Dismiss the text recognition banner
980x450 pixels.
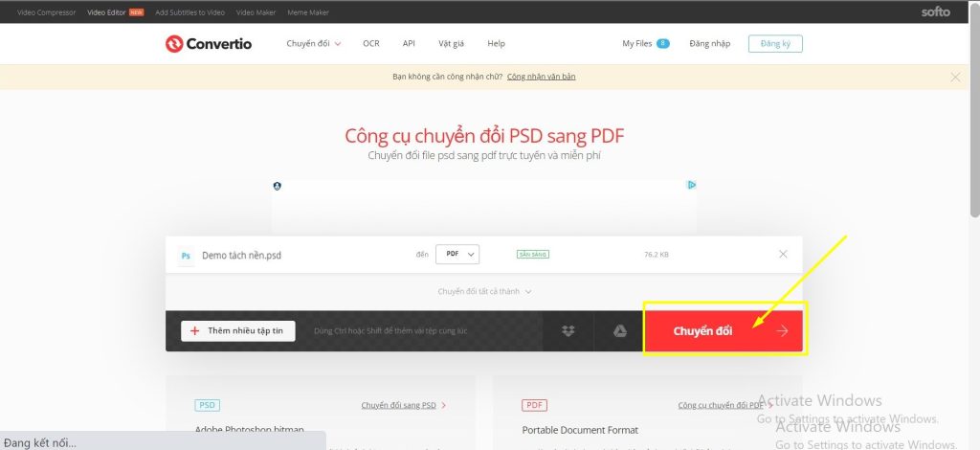[955, 77]
